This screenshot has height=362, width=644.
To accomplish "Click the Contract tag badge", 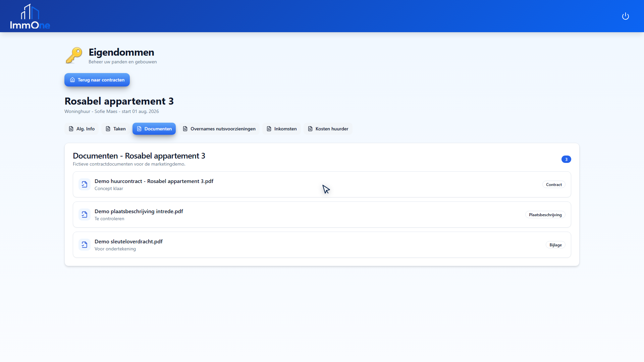I will 554,185.
